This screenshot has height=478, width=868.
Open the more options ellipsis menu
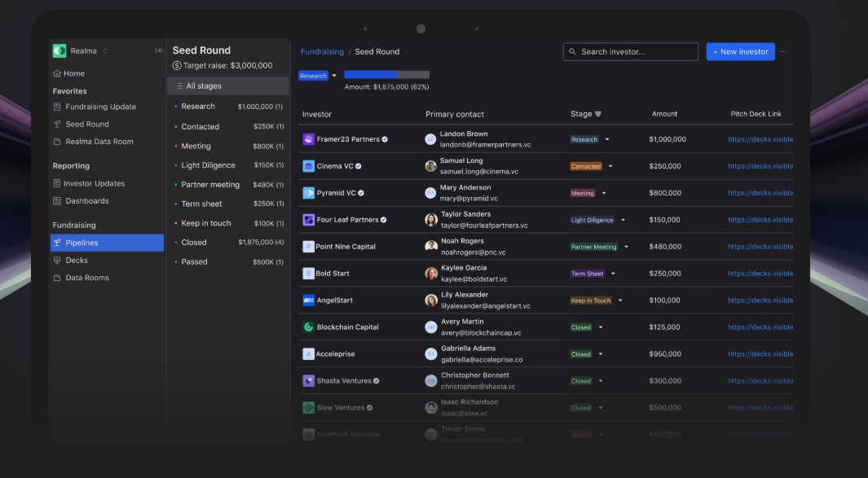click(783, 52)
